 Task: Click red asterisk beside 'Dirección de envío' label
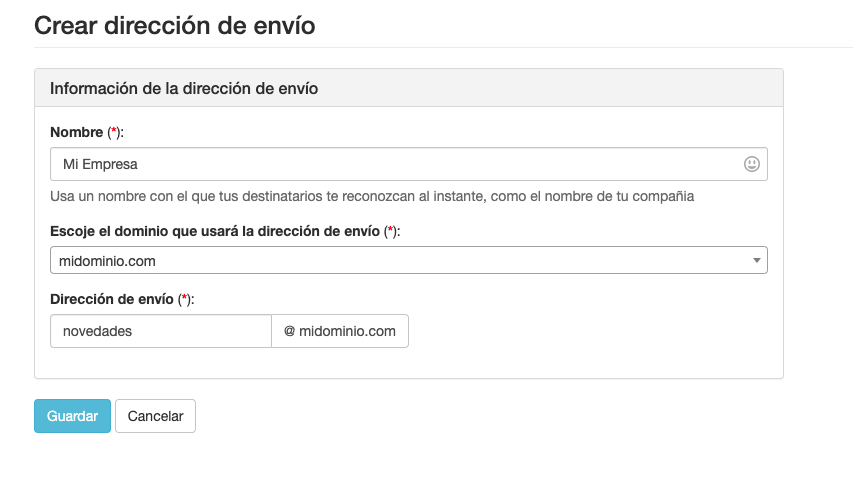184,299
